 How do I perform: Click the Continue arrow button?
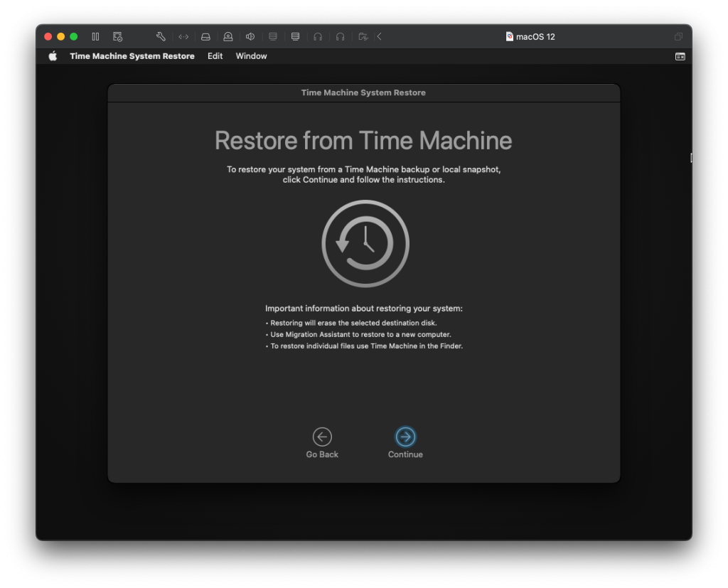pyautogui.click(x=405, y=437)
